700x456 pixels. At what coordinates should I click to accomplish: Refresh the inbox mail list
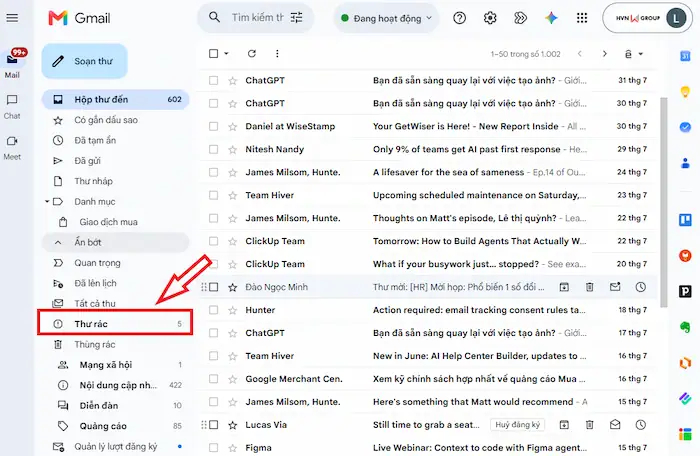click(x=252, y=54)
